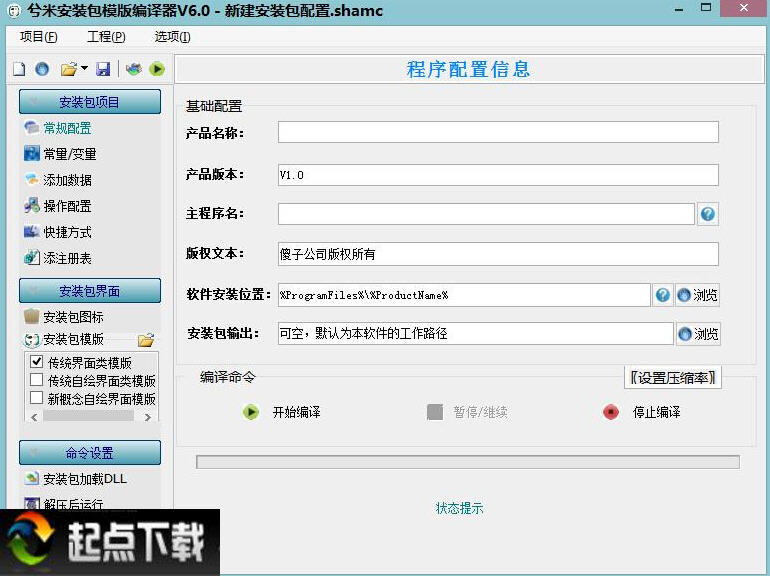The width and height of the screenshot is (770, 576).
Task: Click the settings toolbar icon beside save
Action: click(x=134, y=69)
